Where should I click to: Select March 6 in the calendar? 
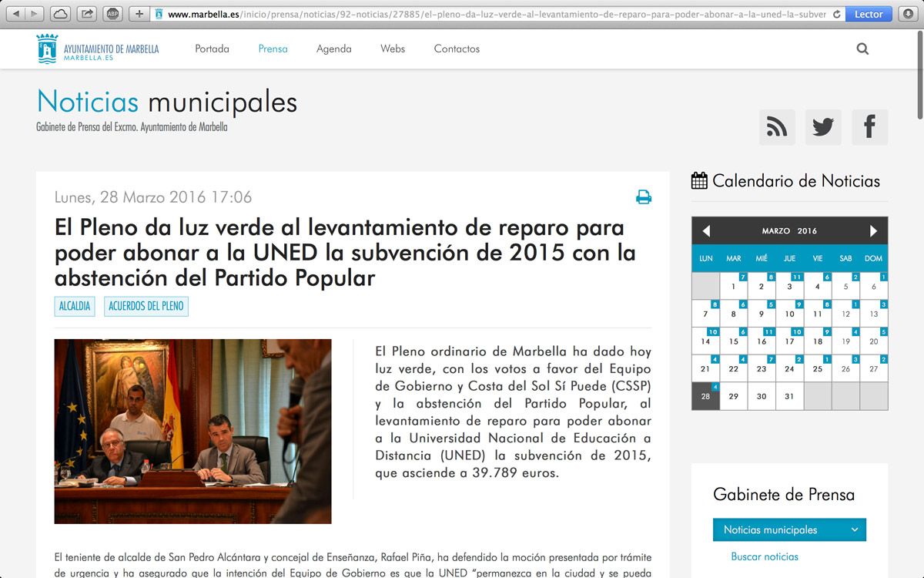pos(874,286)
